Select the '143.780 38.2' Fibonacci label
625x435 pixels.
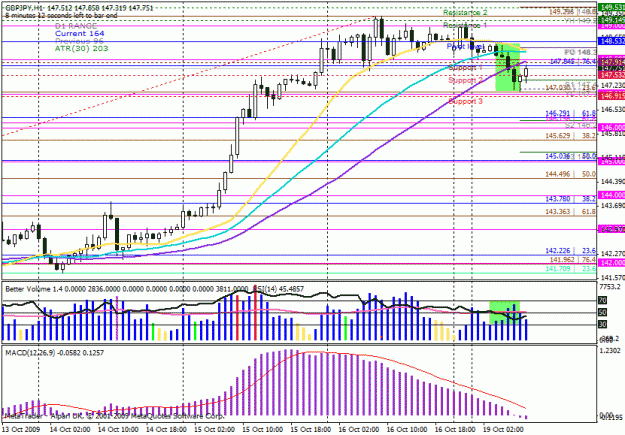coord(570,199)
